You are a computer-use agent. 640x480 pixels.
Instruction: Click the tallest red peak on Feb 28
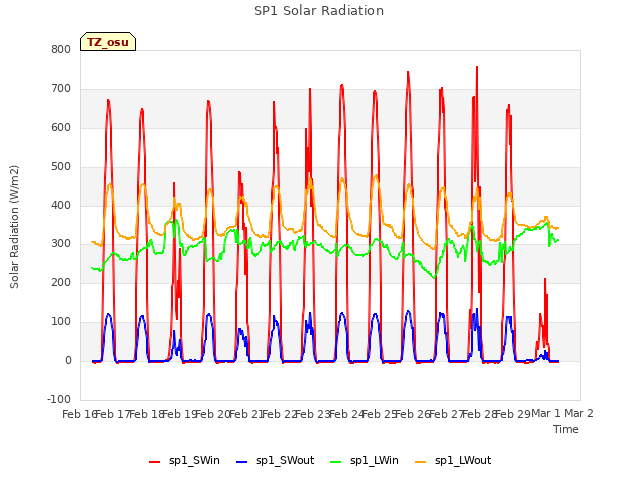(x=477, y=67)
